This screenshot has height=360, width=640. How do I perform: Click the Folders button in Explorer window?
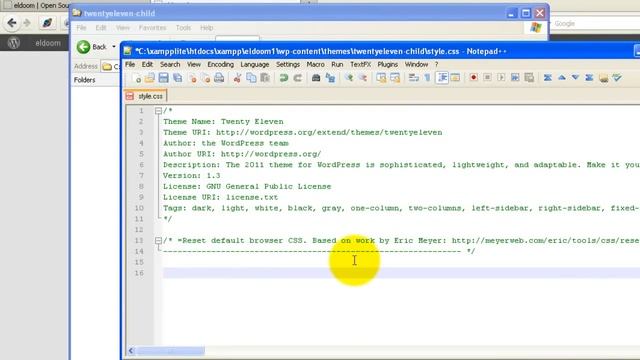[x=84, y=80]
